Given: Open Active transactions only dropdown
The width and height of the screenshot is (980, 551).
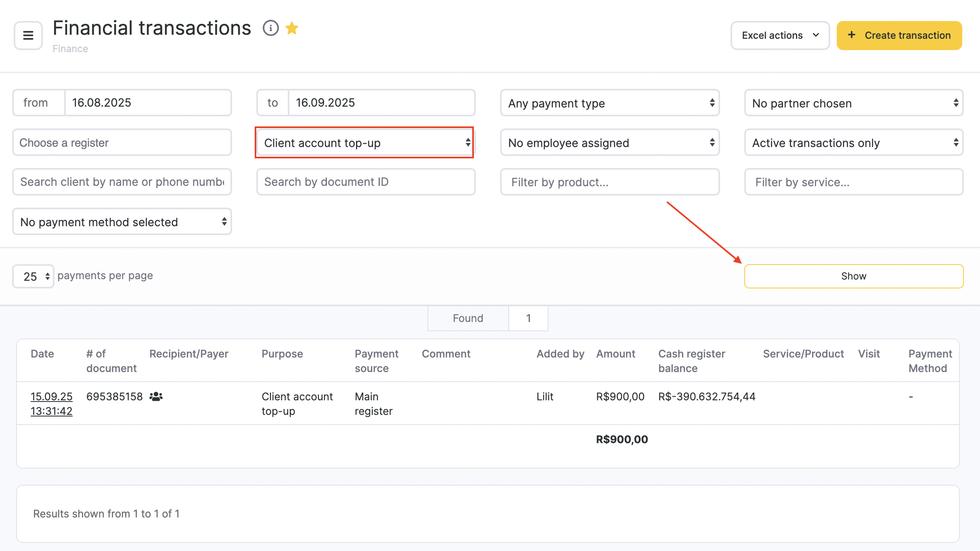Looking at the screenshot, I should 853,143.
